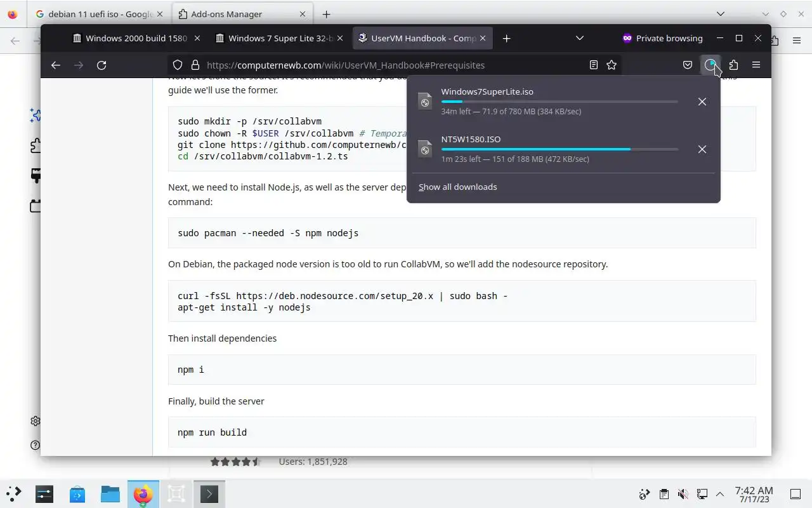Screen dimensions: 812x508
Task: Open private window hamburger menu
Action: (756, 65)
